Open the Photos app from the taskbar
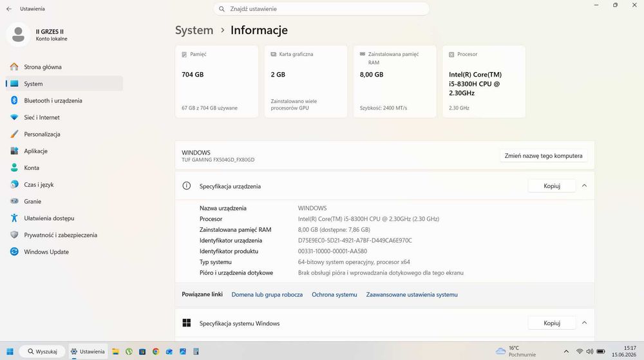The width and height of the screenshot is (644, 360). pos(183,352)
